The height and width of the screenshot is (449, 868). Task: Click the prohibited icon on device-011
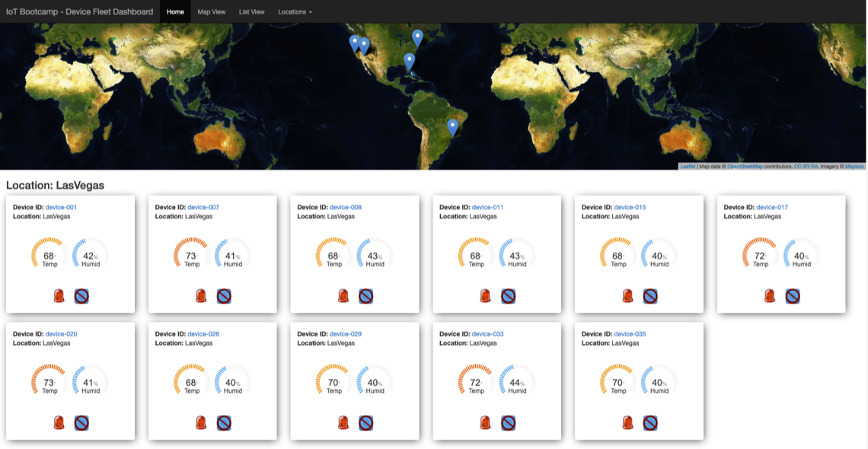(x=508, y=296)
